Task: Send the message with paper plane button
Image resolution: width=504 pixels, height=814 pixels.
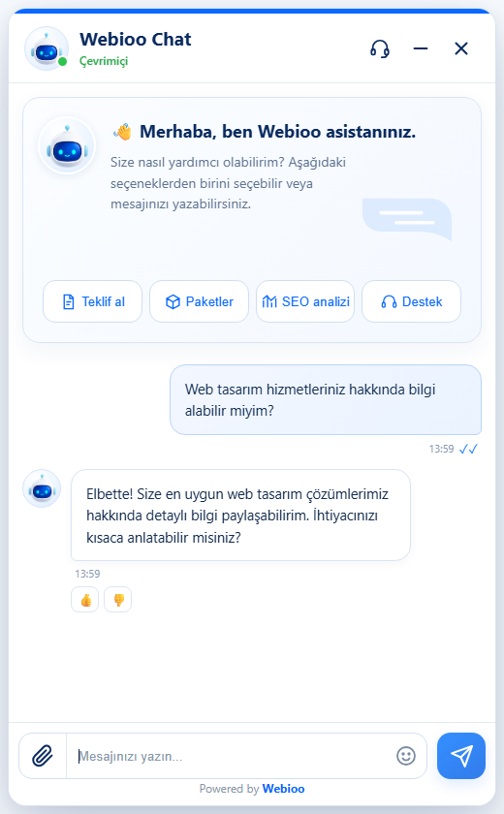Action: (x=461, y=756)
